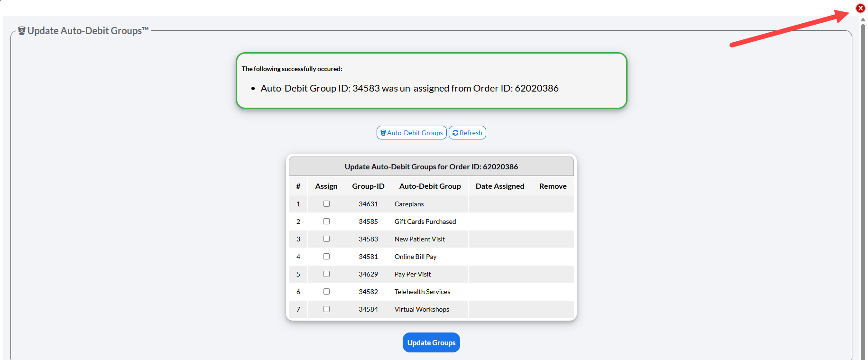Image resolution: width=868 pixels, height=360 pixels.
Task: Click the Telehealth Services group name
Action: pyautogui.click(x=422, y=292)
